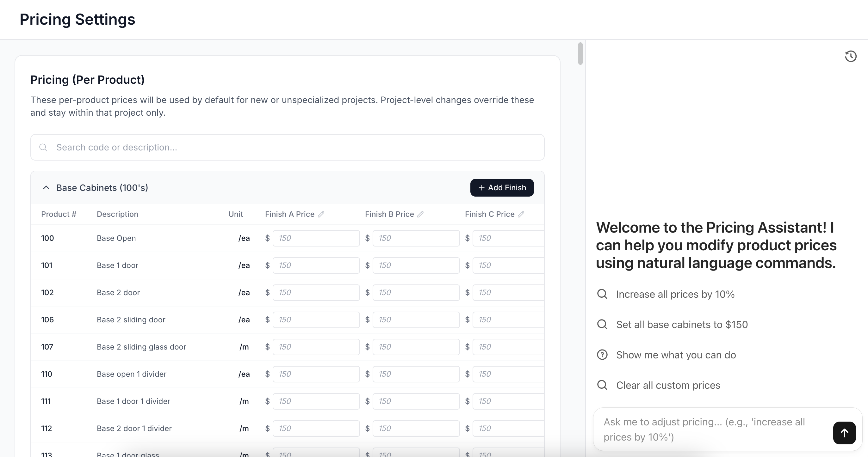Click the magnifier icon in the search bar
868x457 pixels.
(x=43, y=148)
